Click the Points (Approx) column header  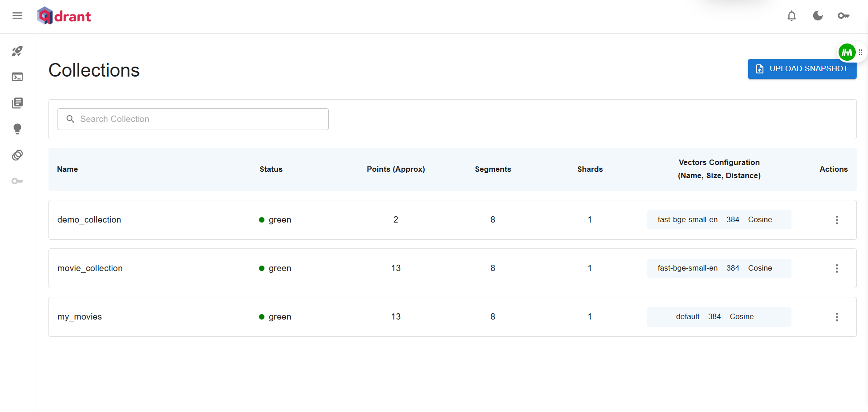tap(396, 169)
